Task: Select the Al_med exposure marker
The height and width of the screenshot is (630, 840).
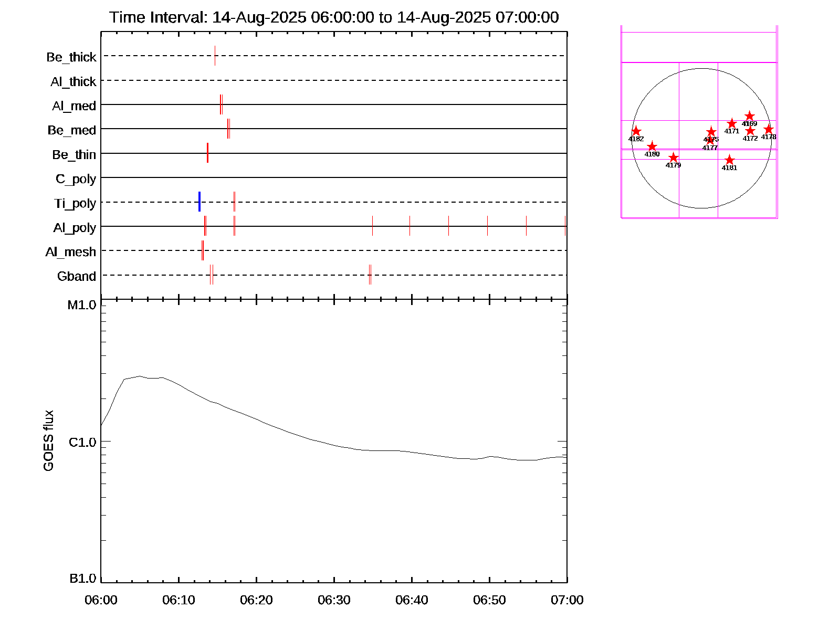Action: 221,104
